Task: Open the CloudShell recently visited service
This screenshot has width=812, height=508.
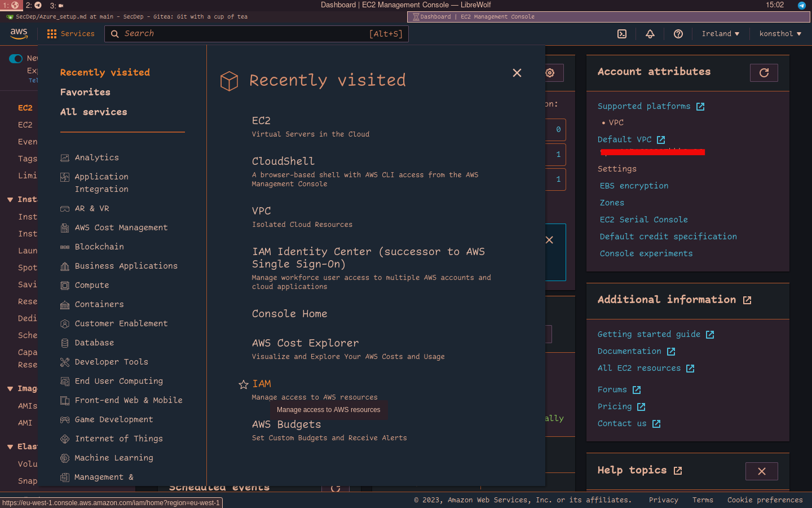Action: (x=283, y=161)
